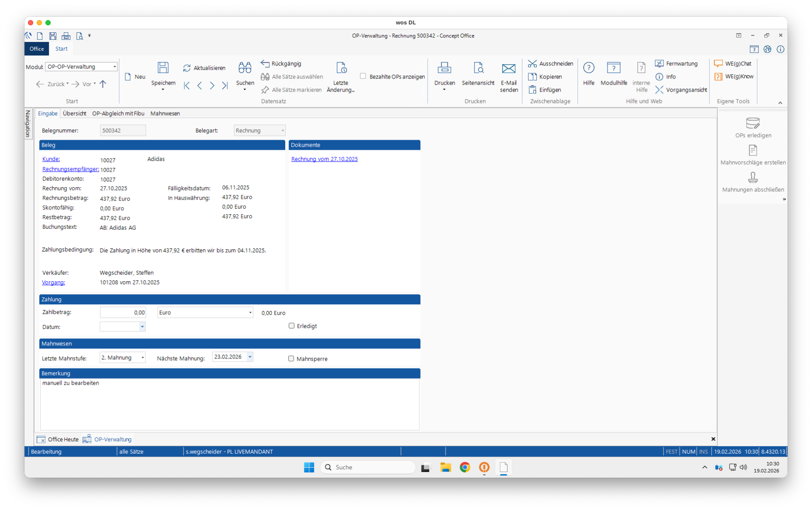Image resolution: width=812 pixels, height=510 pixels.
Task: Open Suchen binoculars search tool
Action: click(245, 68)
